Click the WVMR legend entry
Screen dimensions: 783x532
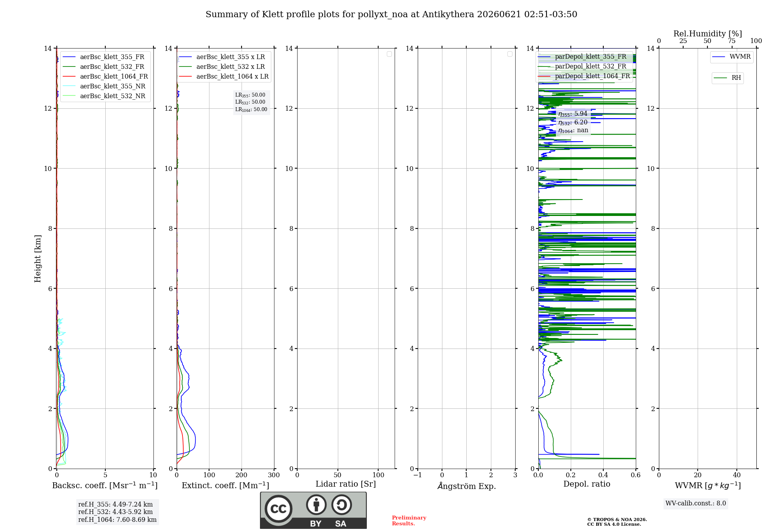(x=731, y=57)
